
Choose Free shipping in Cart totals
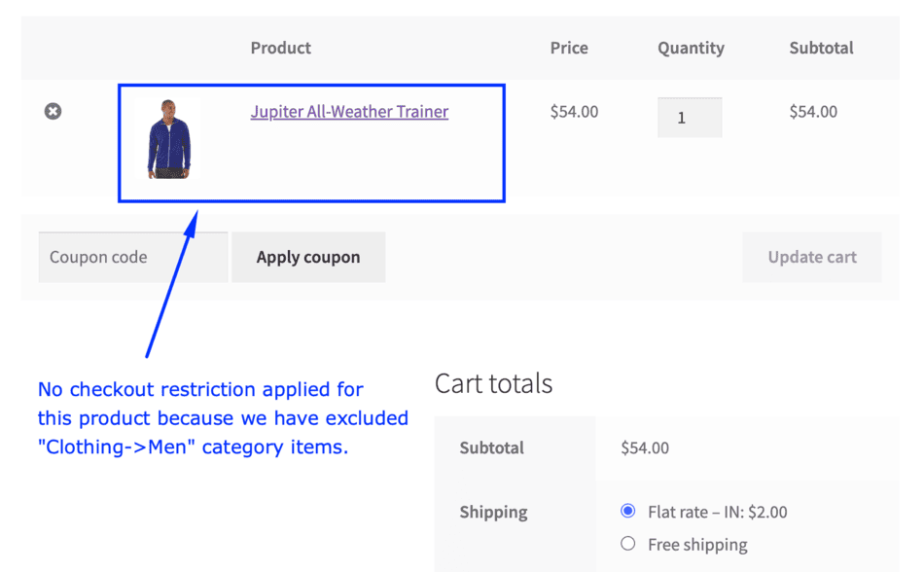pyautogui.click(x=628, y=544)
